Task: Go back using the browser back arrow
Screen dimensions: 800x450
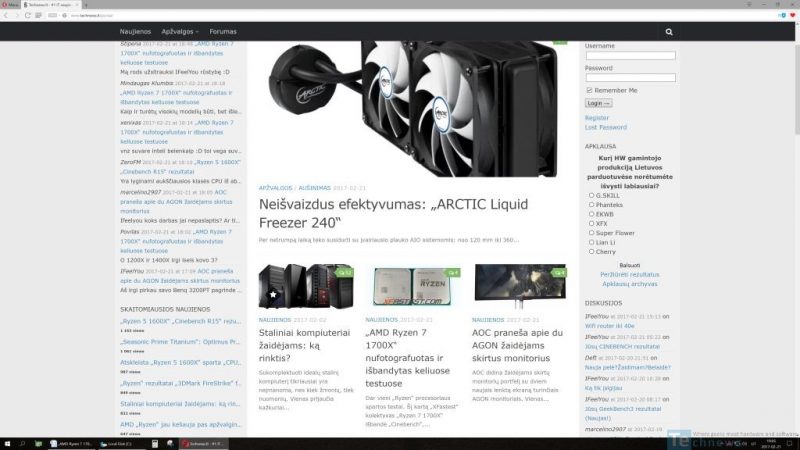Action: coord(6,15)
